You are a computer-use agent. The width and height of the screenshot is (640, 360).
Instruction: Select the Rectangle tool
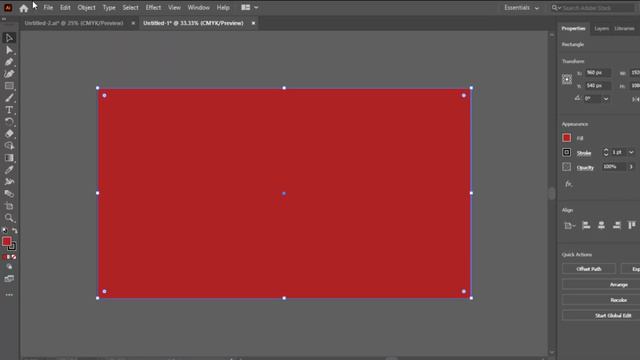9,86
